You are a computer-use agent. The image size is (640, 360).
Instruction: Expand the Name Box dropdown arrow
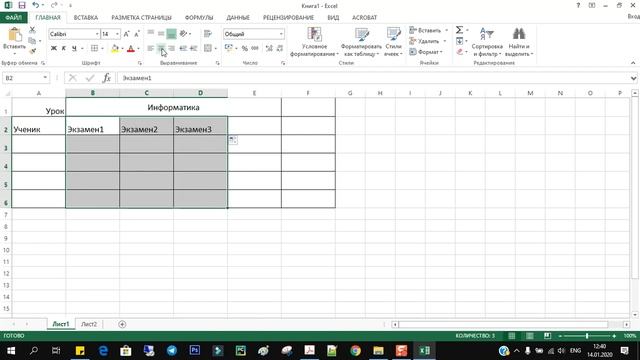pos(45,78)
